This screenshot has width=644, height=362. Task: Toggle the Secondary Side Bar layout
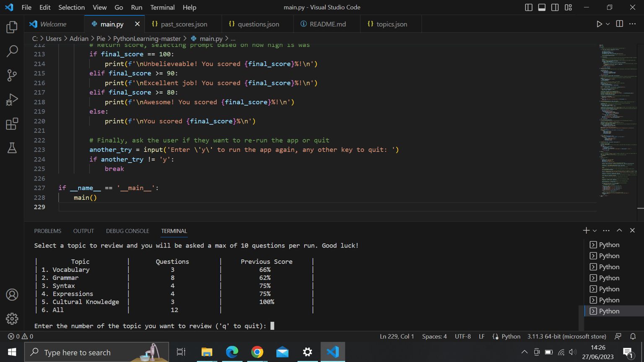(555, 7)
